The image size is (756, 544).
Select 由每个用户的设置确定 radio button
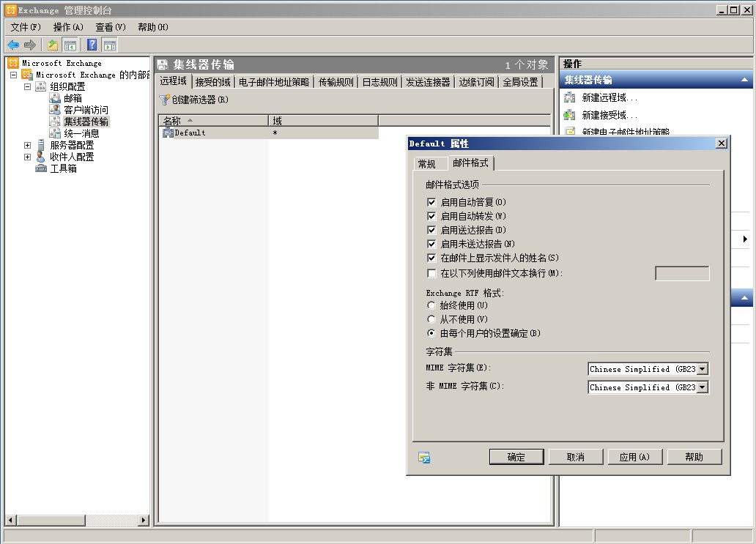431,333
